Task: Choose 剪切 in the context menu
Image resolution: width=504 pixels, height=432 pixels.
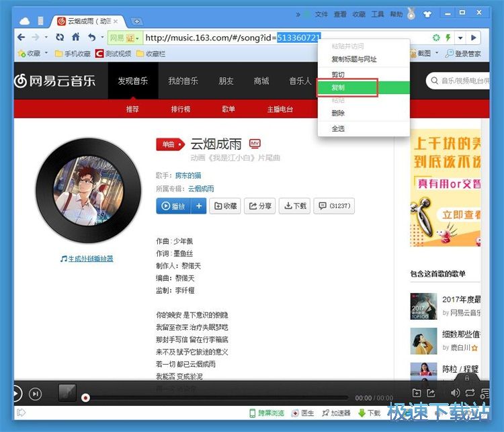Action: click(364, 75)
